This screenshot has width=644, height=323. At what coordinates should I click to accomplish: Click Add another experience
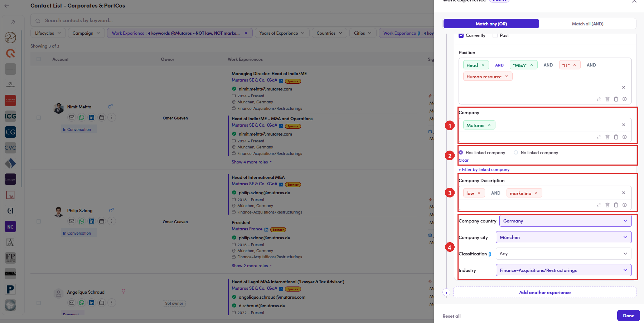coord(545,292)
